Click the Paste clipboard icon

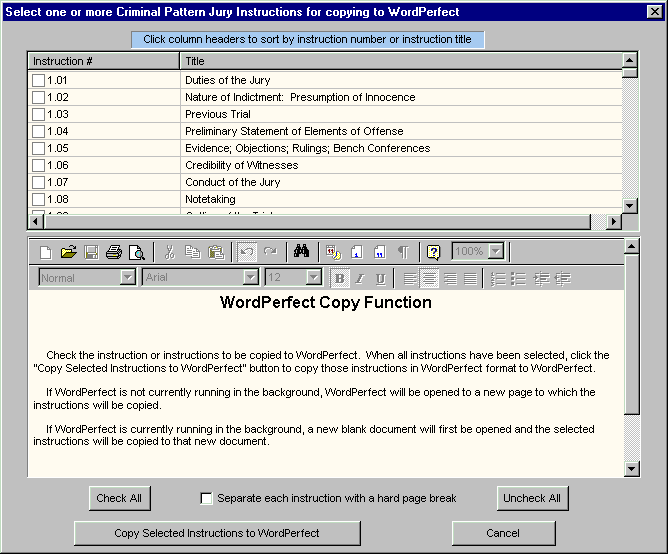(216, 252)
